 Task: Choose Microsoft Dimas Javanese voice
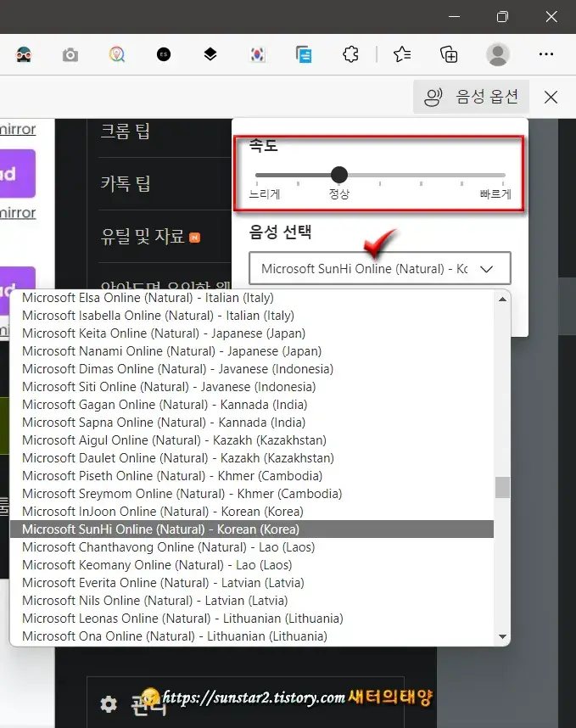252,368
